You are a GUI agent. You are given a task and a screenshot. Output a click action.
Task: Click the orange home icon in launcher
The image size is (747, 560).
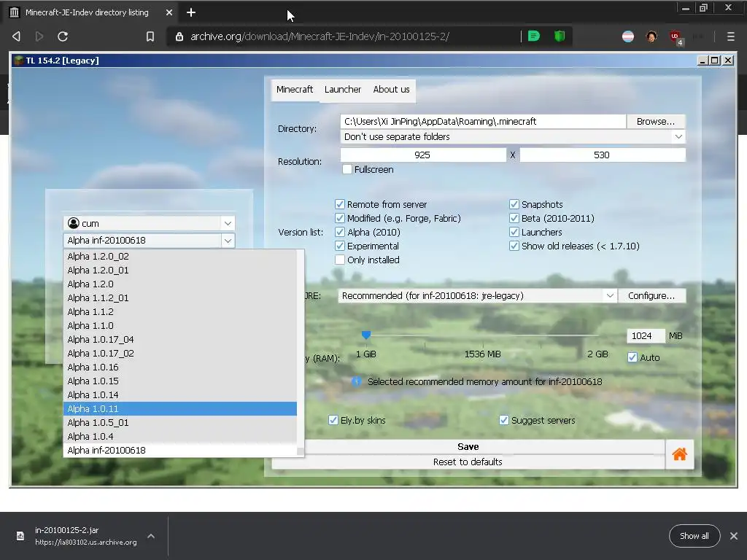pyautogui.click(x=679, y=454)
